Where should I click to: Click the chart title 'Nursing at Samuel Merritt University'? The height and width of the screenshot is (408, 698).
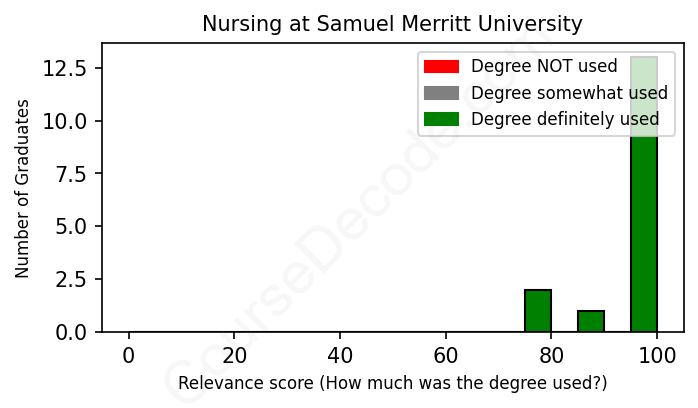tap(392, 23)
